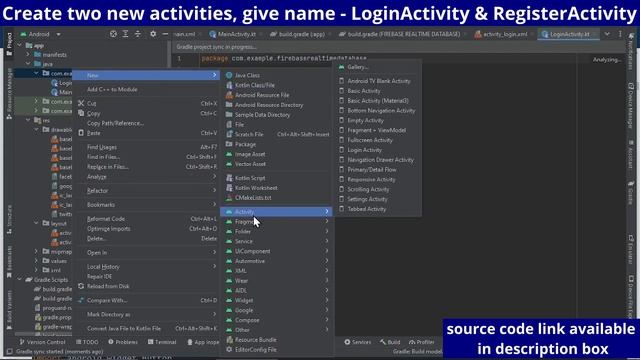Open the Terminal tool window
Image resolution: width=640 pixels, height=360 pixels.
[162, 342]
